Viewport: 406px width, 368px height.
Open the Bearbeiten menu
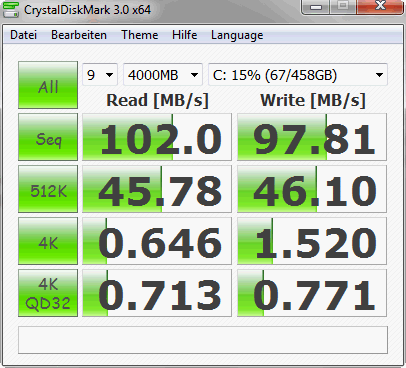(x=79, y=35)
